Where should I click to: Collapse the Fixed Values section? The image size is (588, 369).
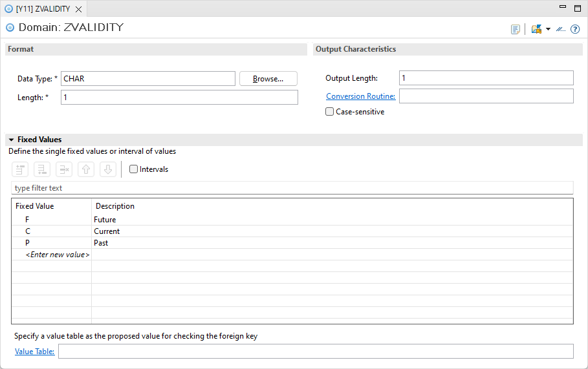(11, 140)
